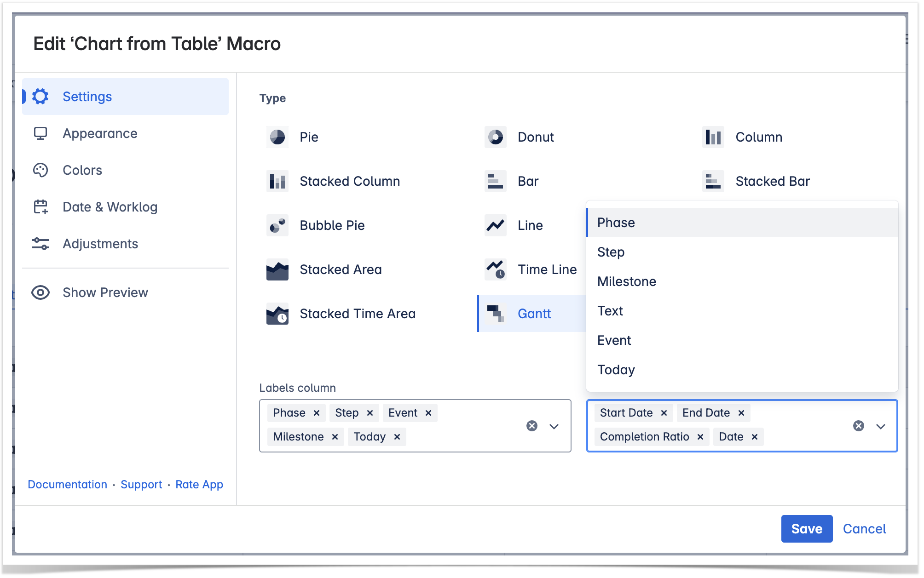Choose the Donut chart type icon
Image resolution: width=924 pixels, height=578 pixels.
(495, 137)
